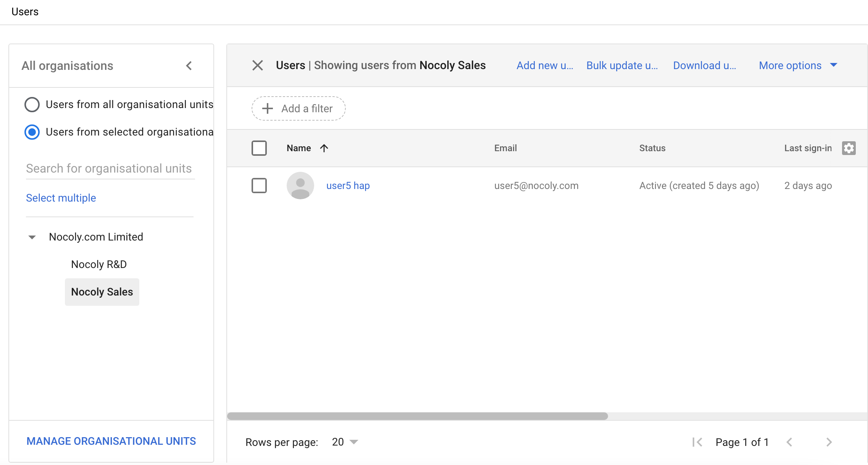Viewport: 868px width, 465px height.
Task: Click the Active (created 5 days ago) status
Action: point(699,186)
